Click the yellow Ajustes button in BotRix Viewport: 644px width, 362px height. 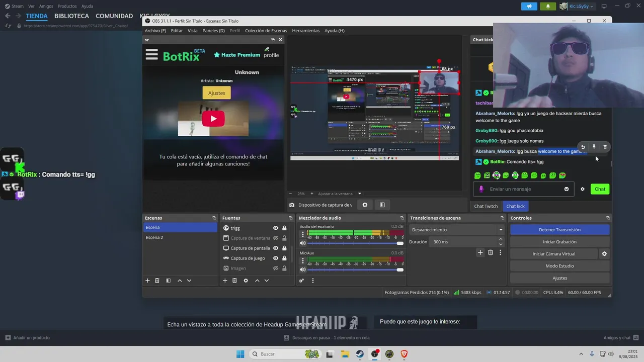(x=216, y=93)
